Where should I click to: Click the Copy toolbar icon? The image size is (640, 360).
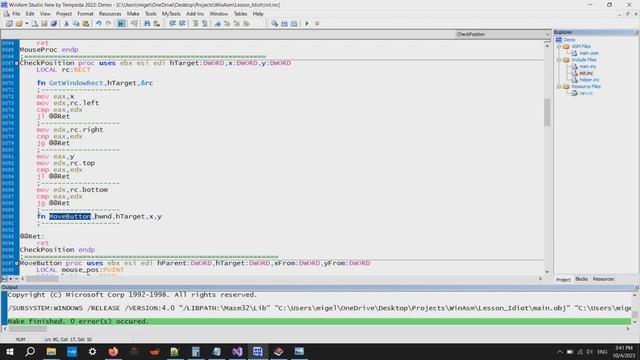pos(76,24)
